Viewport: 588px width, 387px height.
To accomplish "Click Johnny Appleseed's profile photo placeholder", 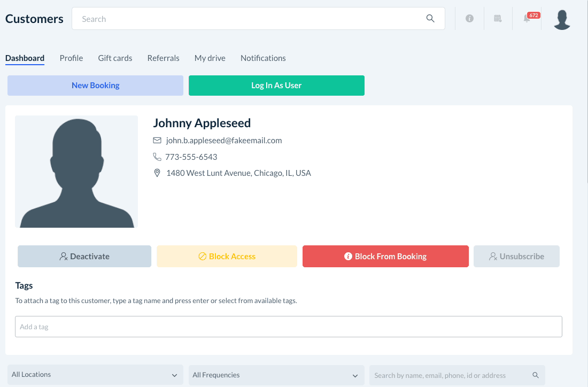I will pyautogui.click(x=76, y=172).
